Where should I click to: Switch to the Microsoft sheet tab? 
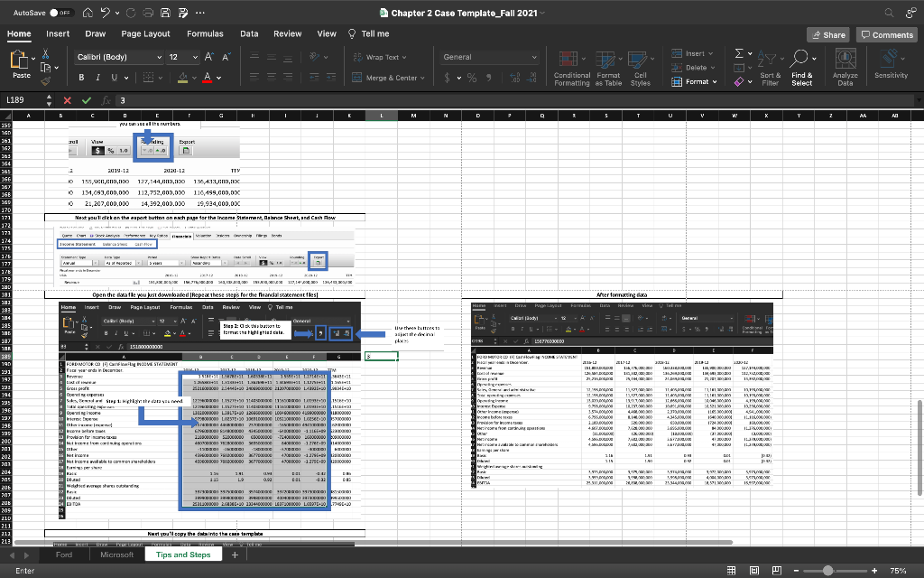pos(116,555)
